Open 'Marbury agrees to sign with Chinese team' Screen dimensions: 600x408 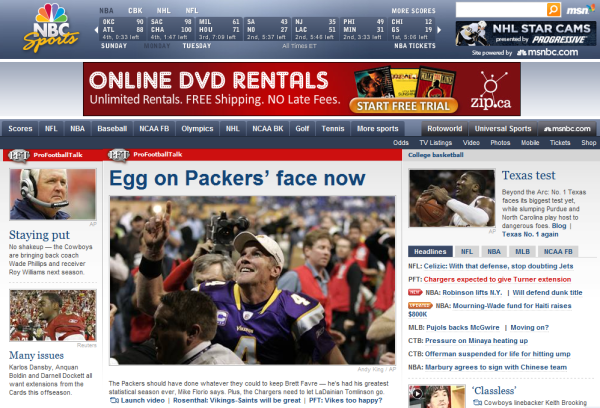click(496, 367)
